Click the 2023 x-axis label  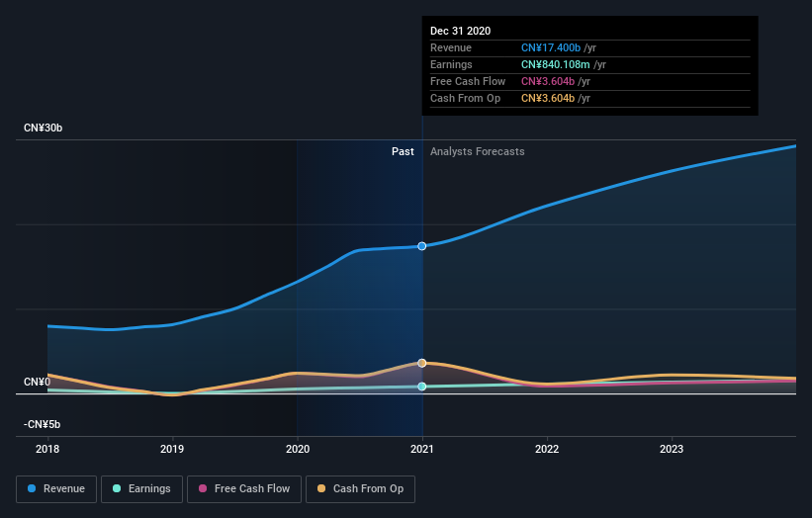(672, 449)
